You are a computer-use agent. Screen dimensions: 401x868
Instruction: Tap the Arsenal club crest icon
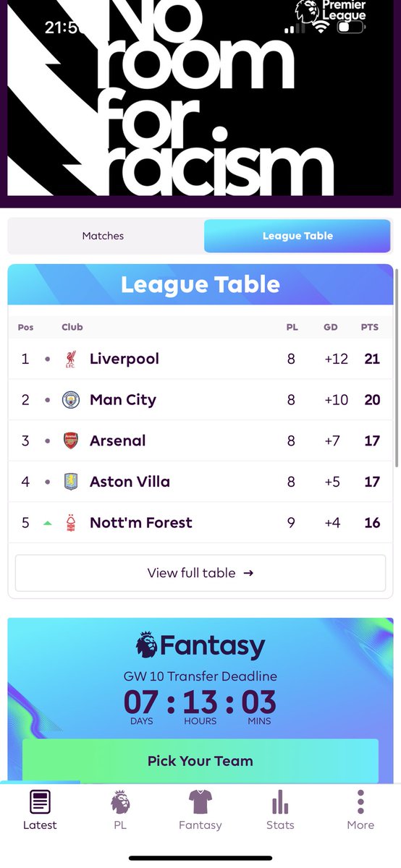(70, 441)
